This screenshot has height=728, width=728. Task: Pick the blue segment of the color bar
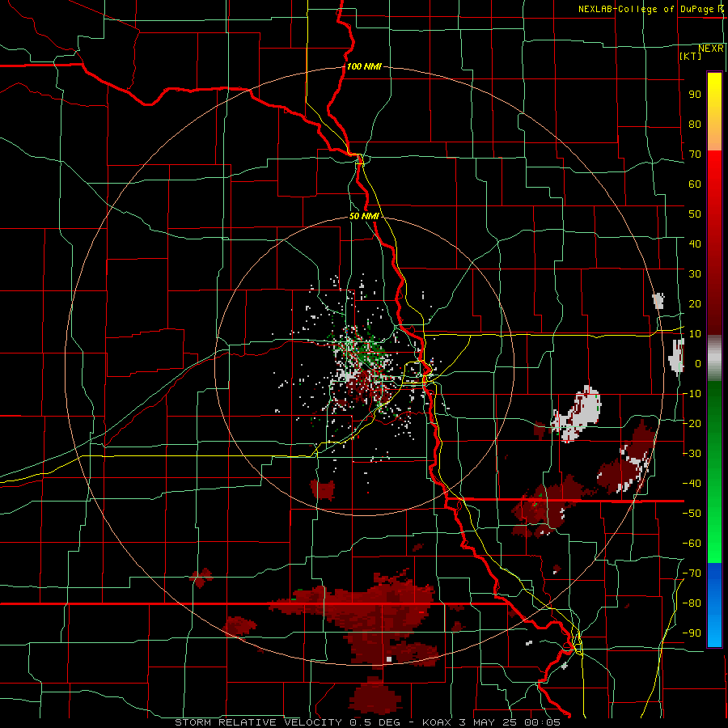pos(714,605)
